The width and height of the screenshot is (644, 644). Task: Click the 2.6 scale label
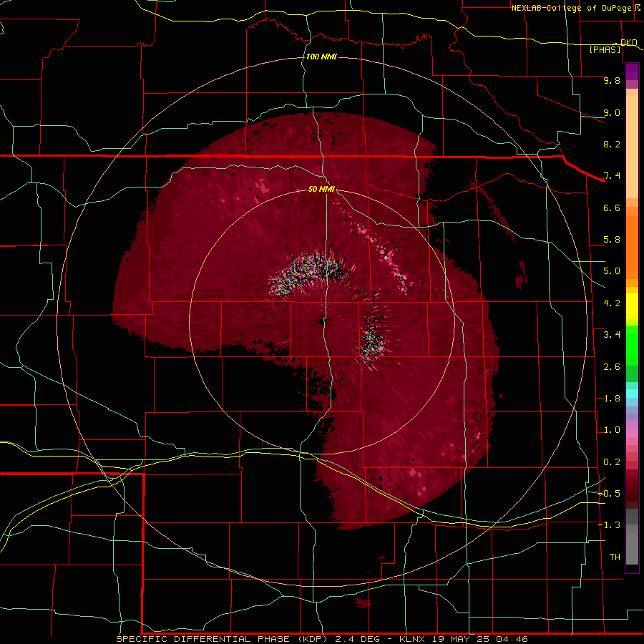(612, 367)
